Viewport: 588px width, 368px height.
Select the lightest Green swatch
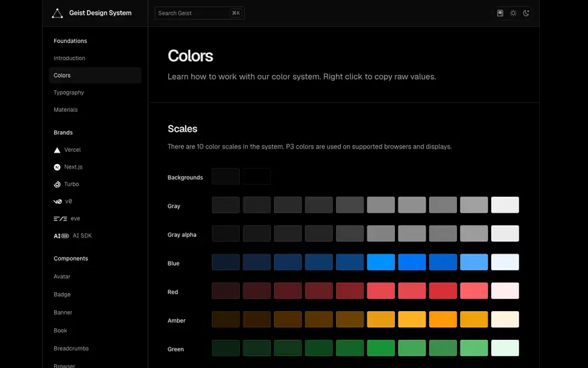(505, 348)
